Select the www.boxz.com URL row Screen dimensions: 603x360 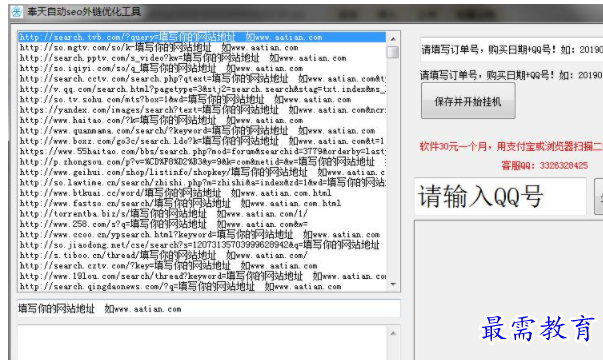tap(202, 141)
